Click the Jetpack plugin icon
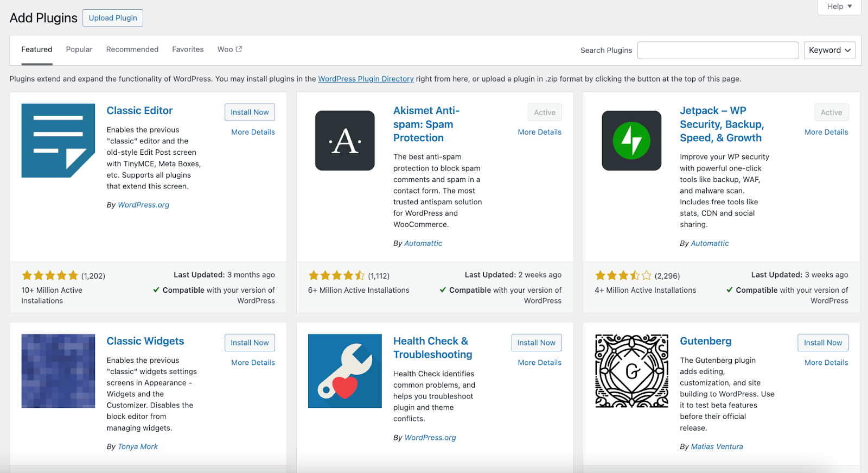This screenshot has width=868, height=473. tap(631, 141)
